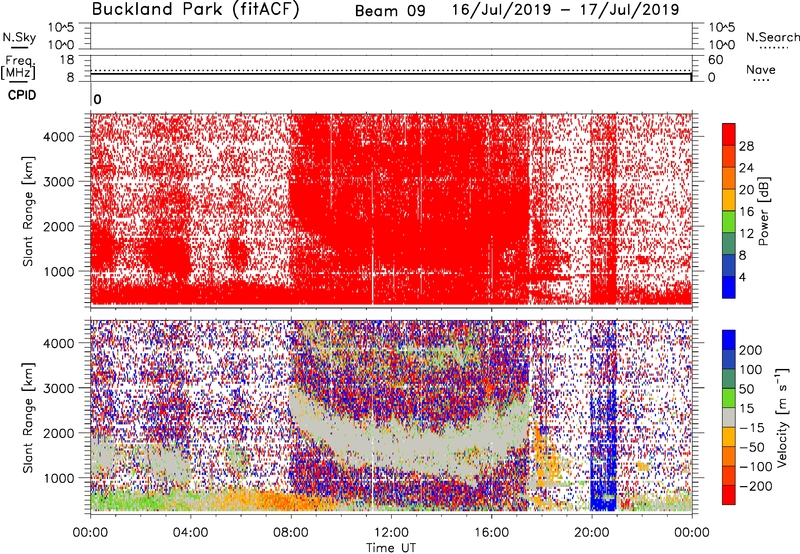Viewport: 800px width, 554px height.
Task: Select the 'Beam 09' label
Action: (390, 11)
